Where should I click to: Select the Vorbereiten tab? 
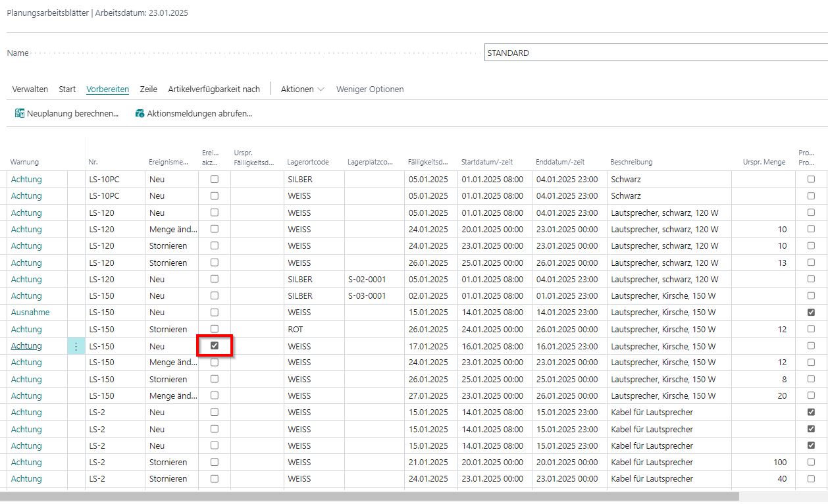[108, 89]
